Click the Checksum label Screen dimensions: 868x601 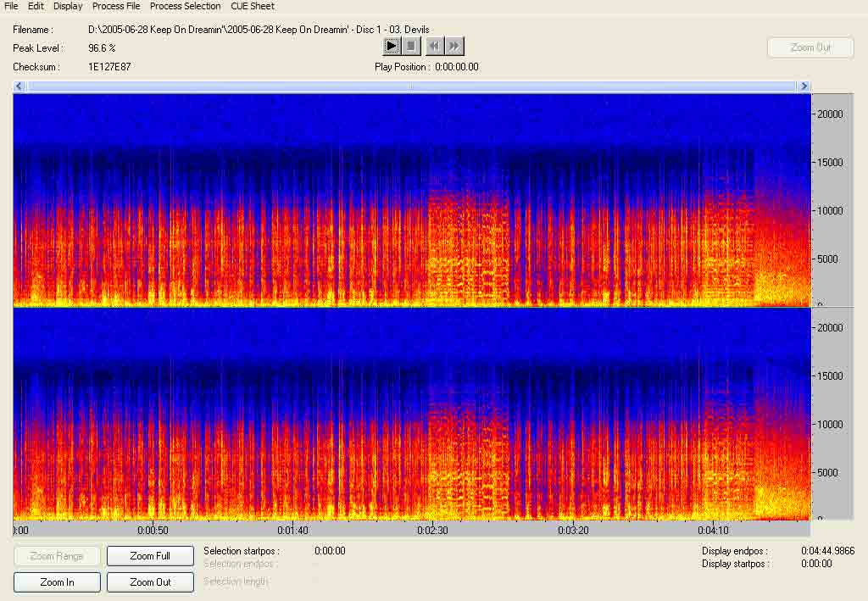(36, 67)
